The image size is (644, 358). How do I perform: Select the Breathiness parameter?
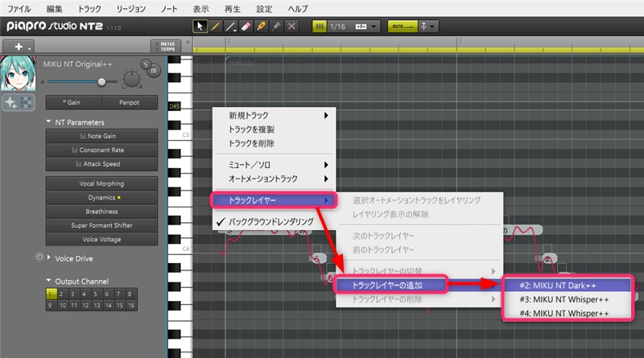pos(101,212)
